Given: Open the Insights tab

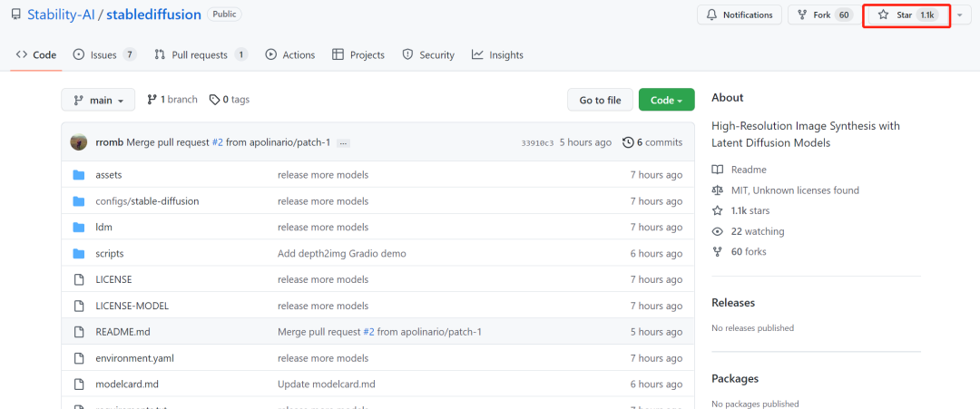Looking at the screenshot, I should click(x=497, y=55).
